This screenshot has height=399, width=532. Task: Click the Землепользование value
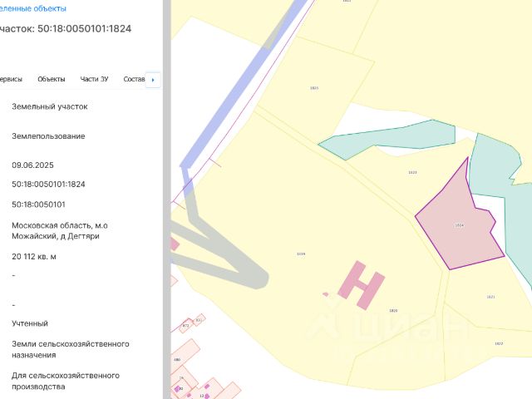pyautogui.click(x=48, y=136)
